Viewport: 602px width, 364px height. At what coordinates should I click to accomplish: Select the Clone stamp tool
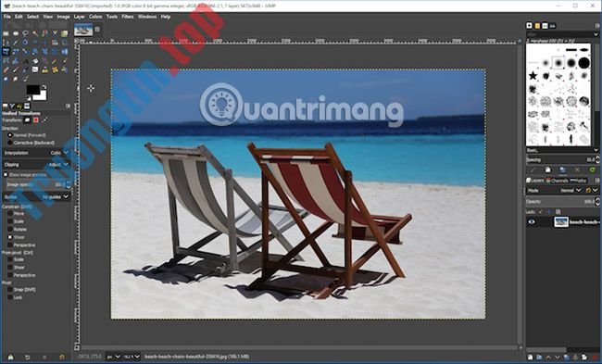tap(45, 69)
